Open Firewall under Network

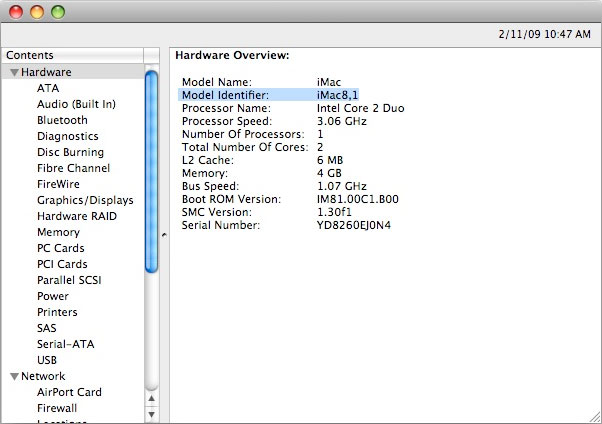(x=57, y=408)
